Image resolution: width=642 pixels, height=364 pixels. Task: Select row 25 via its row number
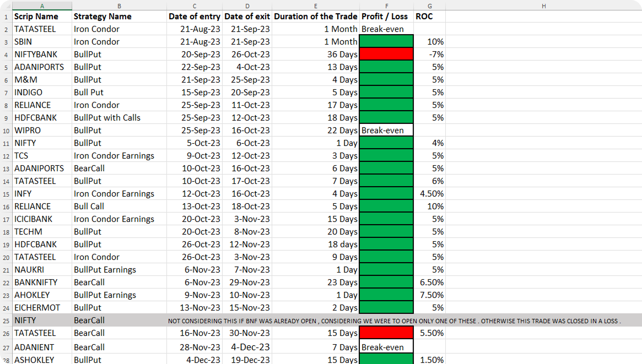(6, 320)
